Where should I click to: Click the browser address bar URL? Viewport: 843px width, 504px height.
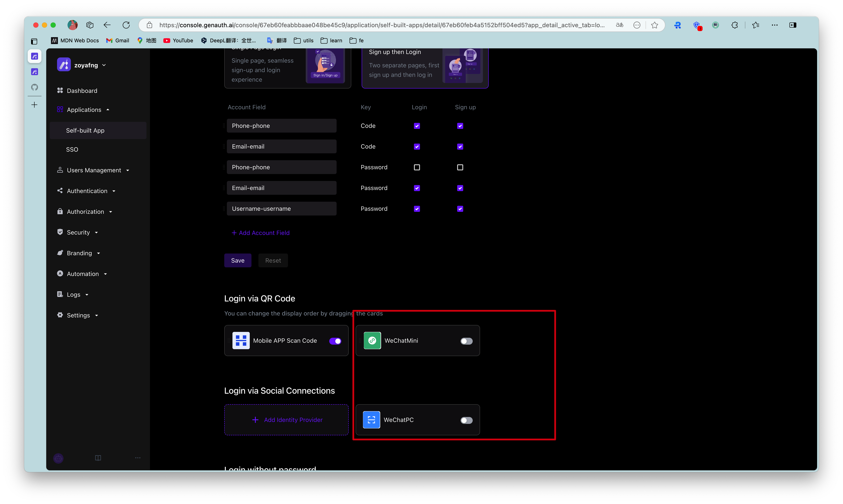tap(382, 25)
